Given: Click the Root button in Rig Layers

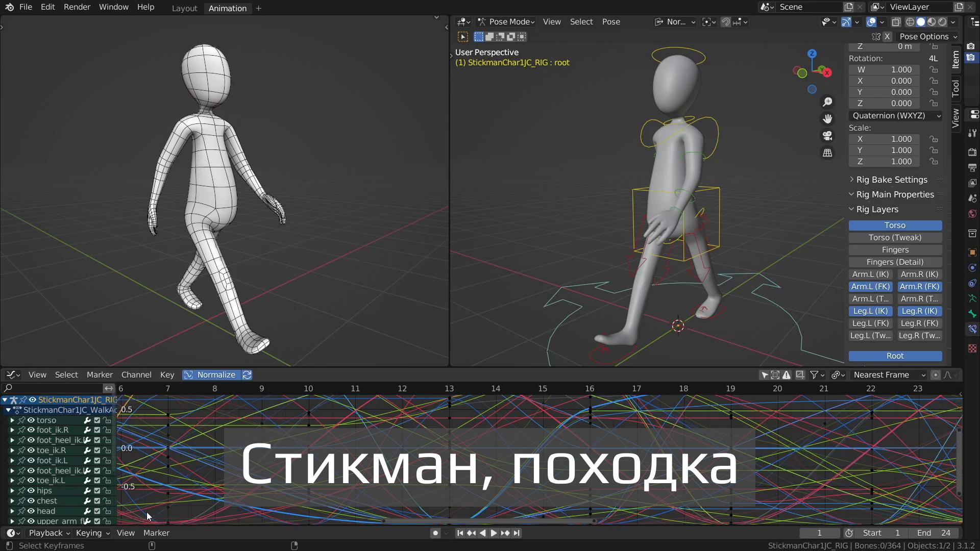Looking at the screenshot, I should coord(895,356).
